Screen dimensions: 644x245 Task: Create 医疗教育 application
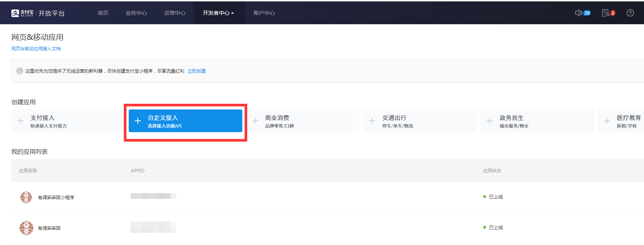click(621, 121)
